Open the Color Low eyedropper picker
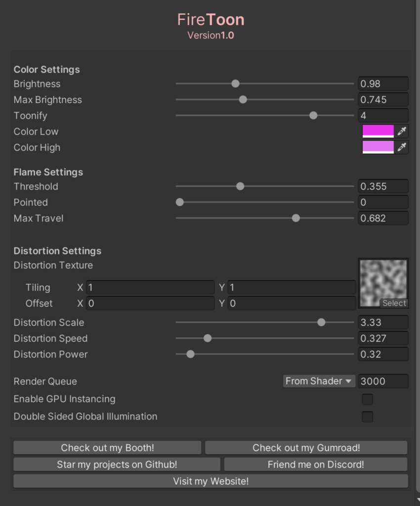This screenshot has width=420, height=506. (401, 131)
